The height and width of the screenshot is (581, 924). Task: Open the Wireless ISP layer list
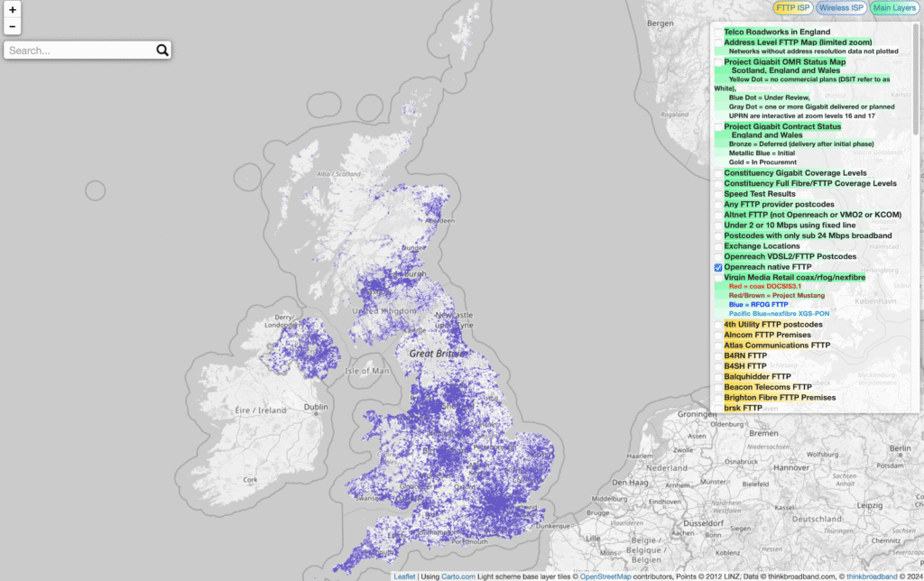click(x=840, y=7)
